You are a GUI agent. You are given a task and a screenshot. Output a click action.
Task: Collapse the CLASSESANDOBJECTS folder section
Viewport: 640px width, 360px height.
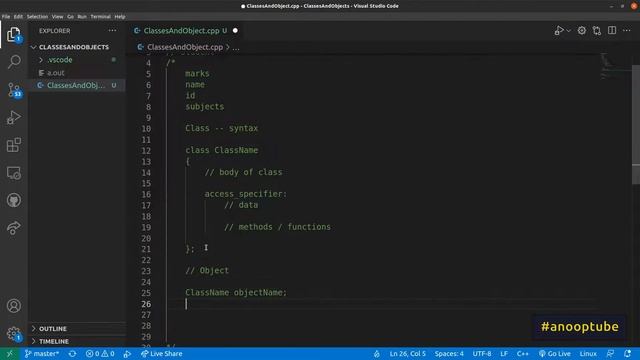(73, 47)
